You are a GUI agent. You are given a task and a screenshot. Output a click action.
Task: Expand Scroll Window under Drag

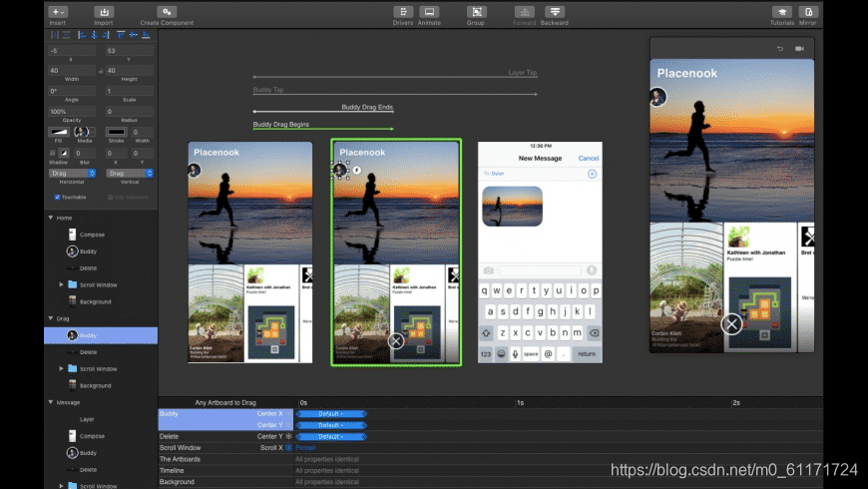coord(61,368)
